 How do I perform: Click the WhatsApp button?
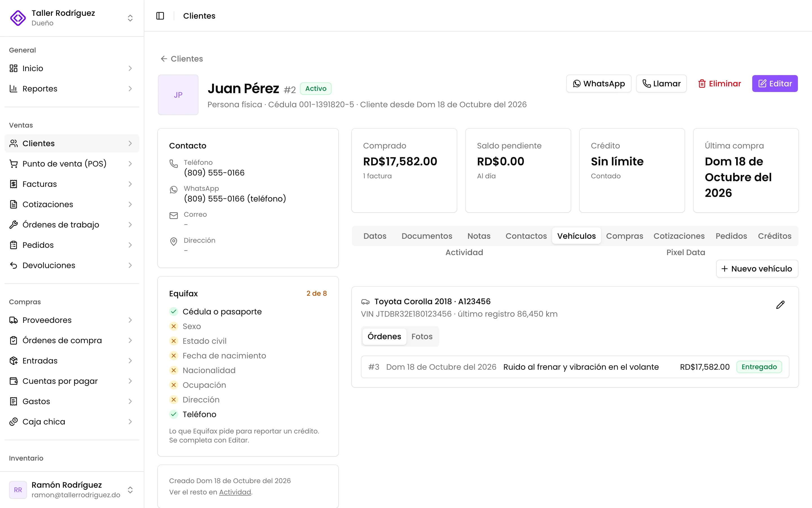click(x=599, y=83)
